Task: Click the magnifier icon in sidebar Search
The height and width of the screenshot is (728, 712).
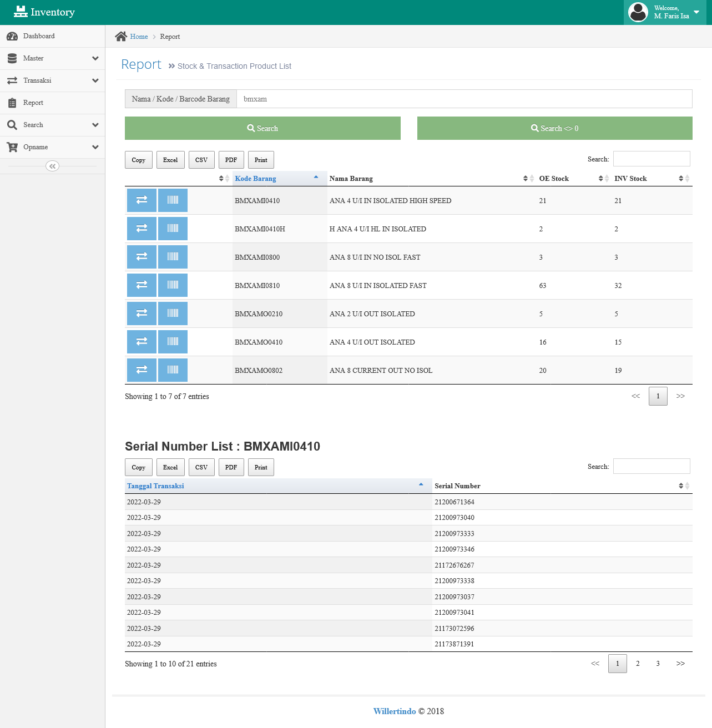Action: pyautogui.click(x=12, y=125)
